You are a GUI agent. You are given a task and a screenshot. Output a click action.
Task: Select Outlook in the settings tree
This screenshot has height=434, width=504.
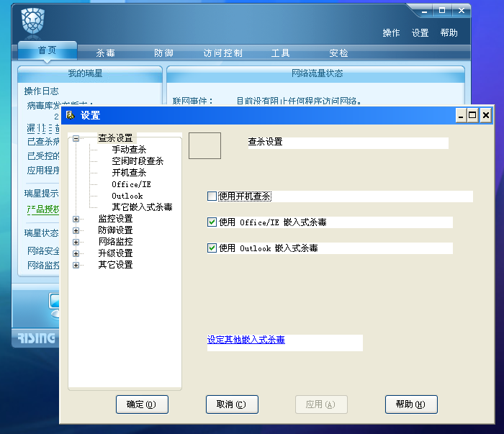[127, 196]
